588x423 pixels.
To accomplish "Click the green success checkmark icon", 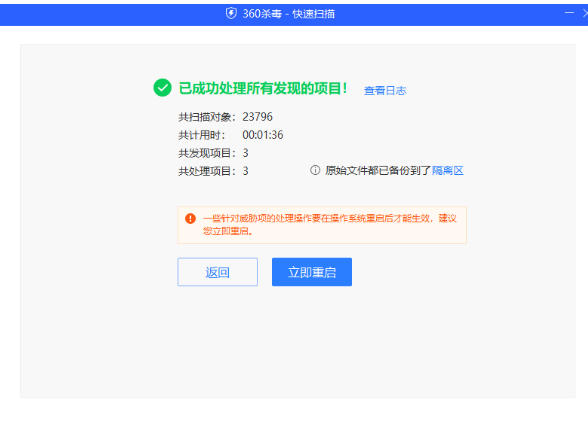I will point(162,88).
